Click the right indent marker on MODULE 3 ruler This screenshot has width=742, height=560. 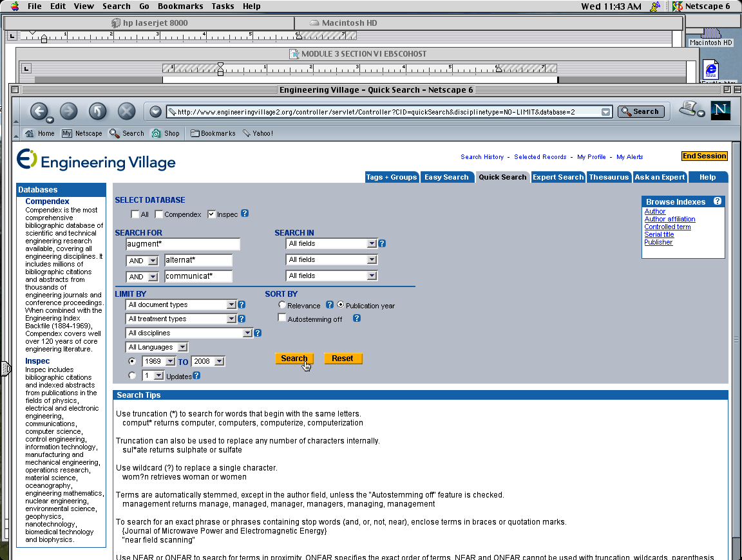click(x=499, y=69)
